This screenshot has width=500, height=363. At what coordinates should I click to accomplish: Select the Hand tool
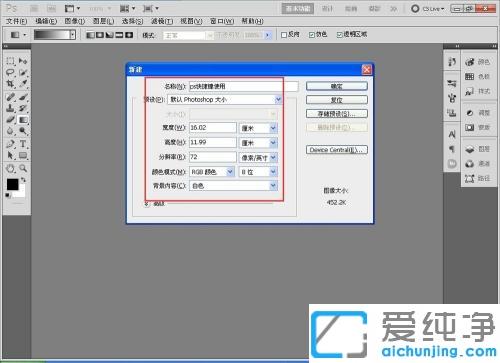(x=10, y=168)
